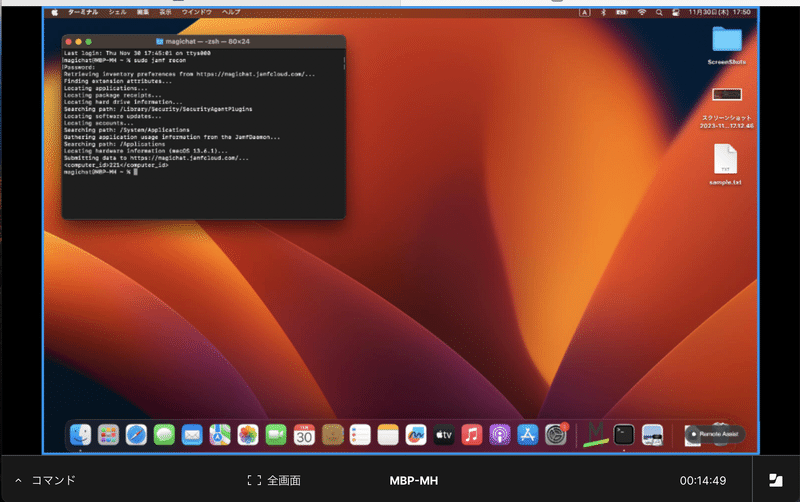Open Maps app in the Dock
This screenshot has width=800, height=502.
(220, 435)
